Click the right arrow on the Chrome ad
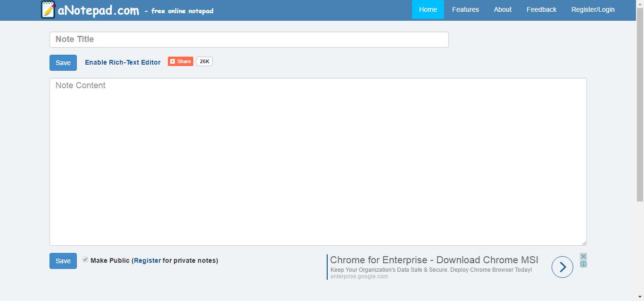Image resolution: width=644 pixels, height=301 pixels. pos(562,267)
